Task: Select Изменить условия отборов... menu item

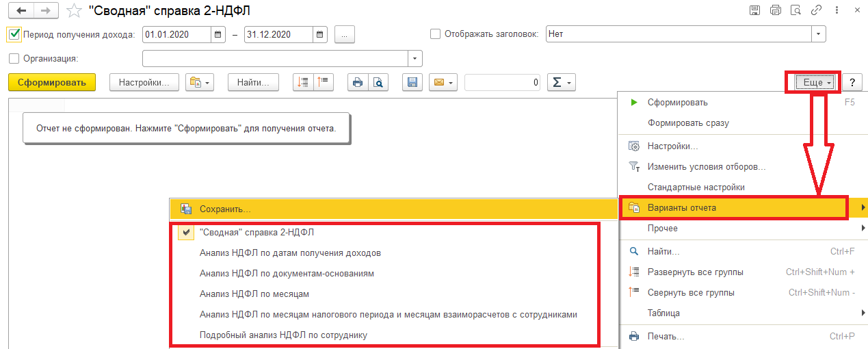Action: 742,166
